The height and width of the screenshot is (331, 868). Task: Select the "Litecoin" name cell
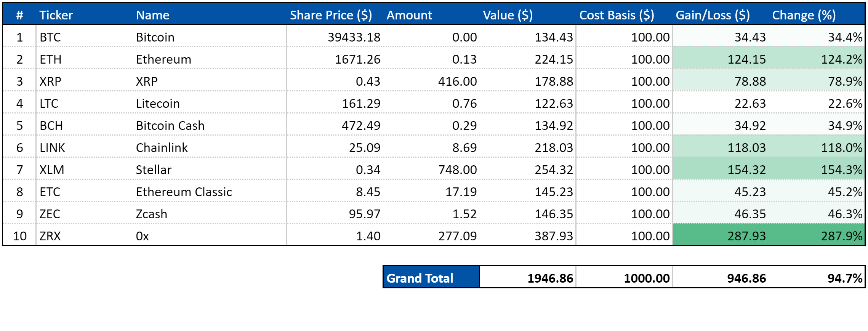(x=158, y=104)
